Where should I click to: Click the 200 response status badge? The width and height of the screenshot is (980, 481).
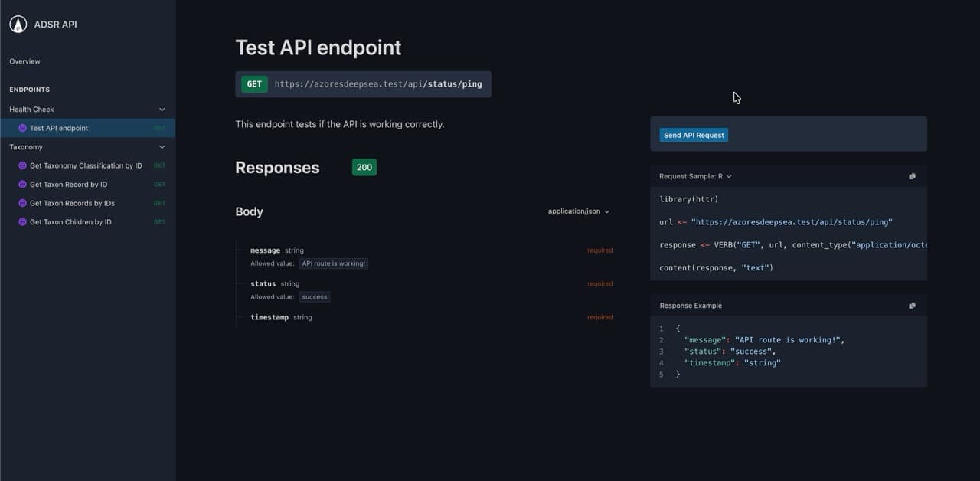[x=364, y=167]
